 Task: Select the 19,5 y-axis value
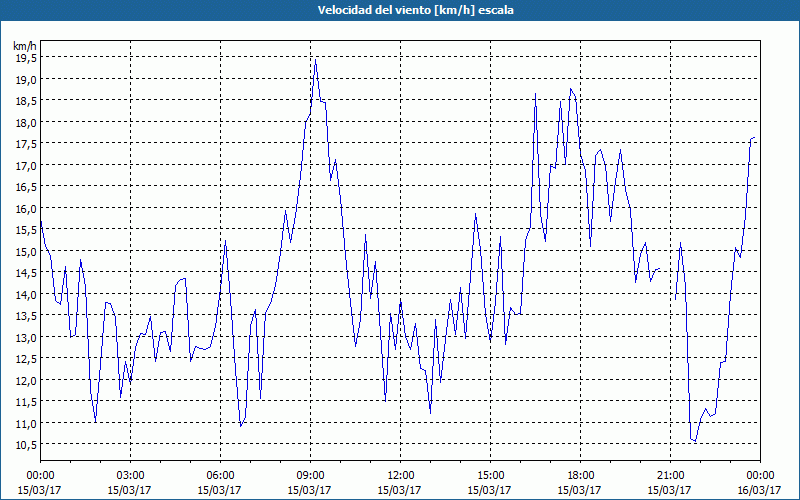click(x=27, y=58)
